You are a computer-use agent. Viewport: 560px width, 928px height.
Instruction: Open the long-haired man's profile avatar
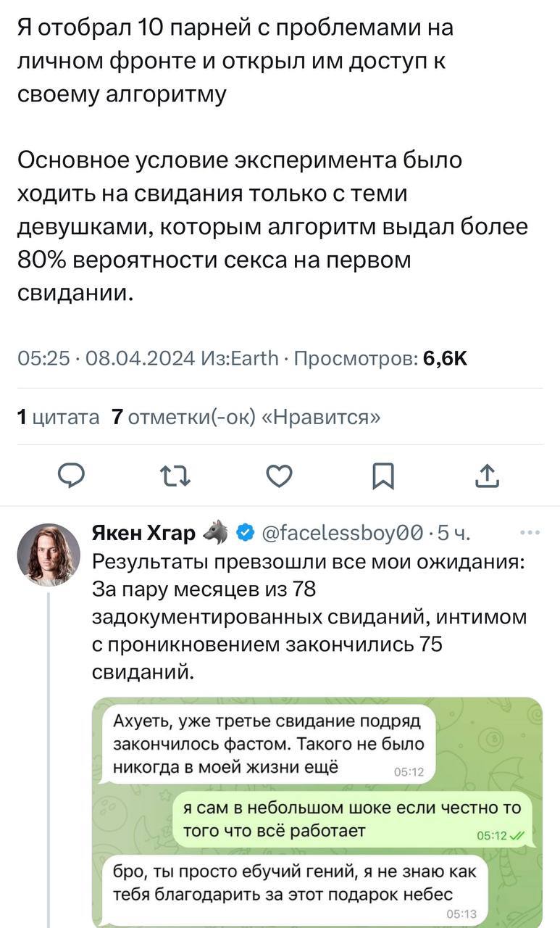tap(49, 555)
